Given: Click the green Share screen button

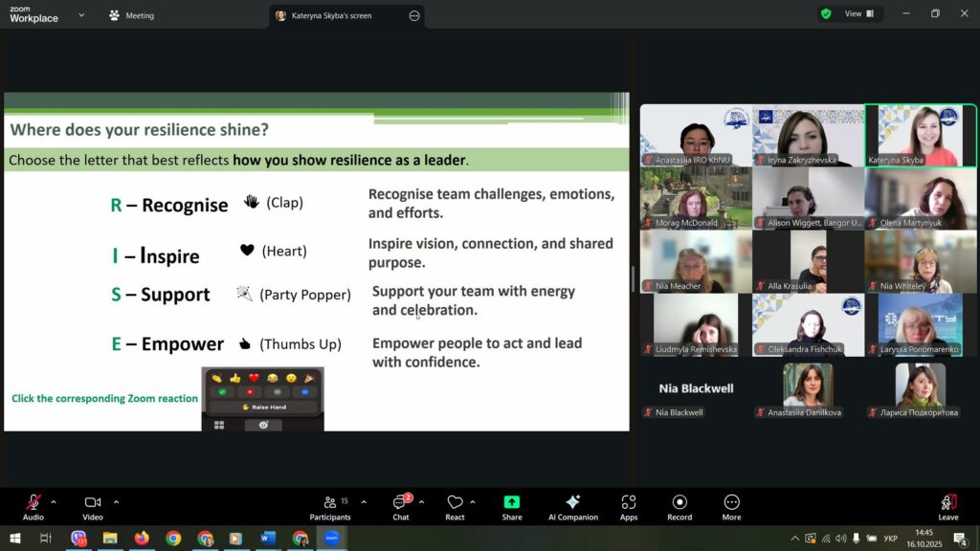Looking at the screenshot, I should pos(512,507).
